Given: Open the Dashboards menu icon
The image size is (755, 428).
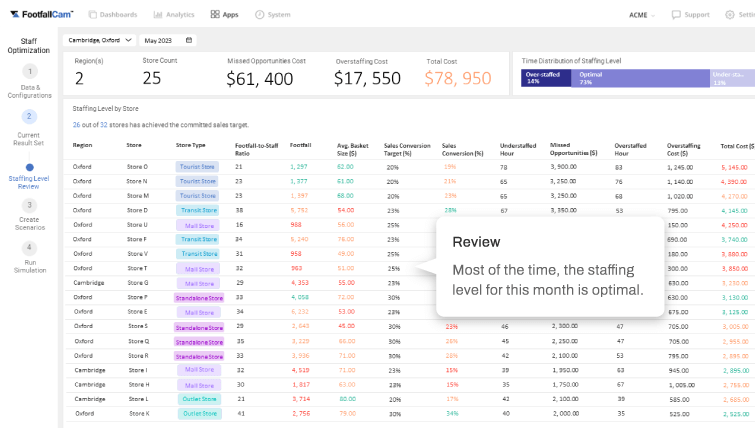Looking at the screenshot, I should [x=92, y=14].
